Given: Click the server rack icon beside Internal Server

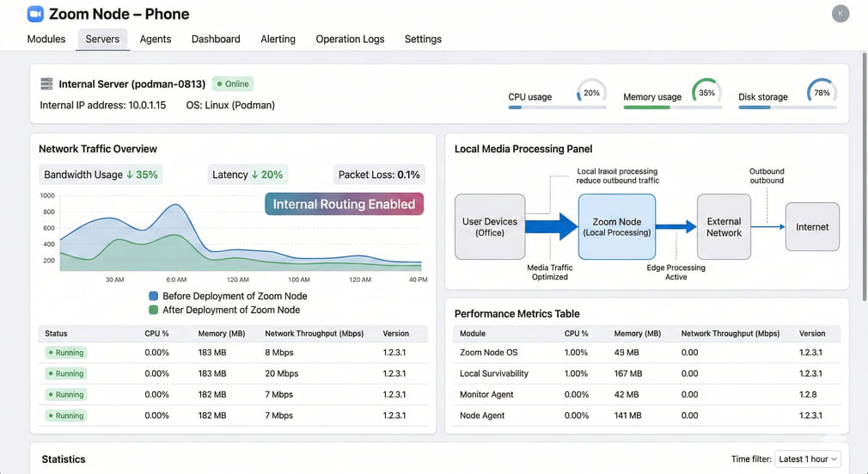Looking at the screenshot, I should pyautogui.click(x=47, y=84).
